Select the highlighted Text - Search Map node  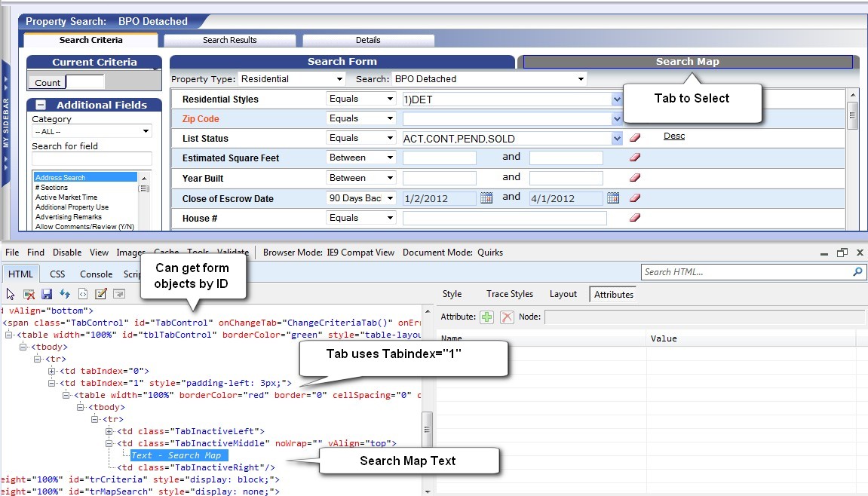click(x=178, y=455)
